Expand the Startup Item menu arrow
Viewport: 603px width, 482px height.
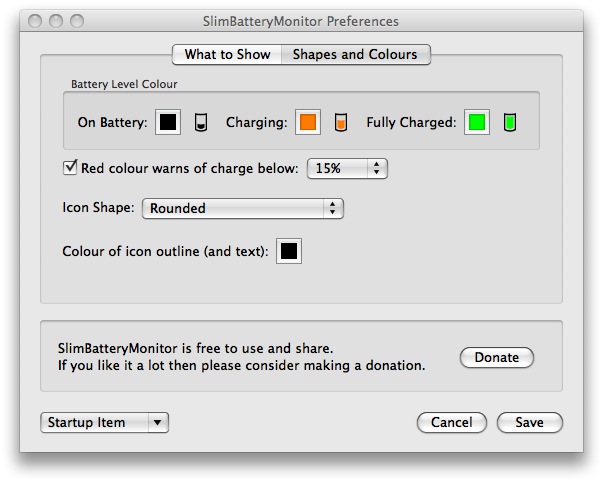point(158,422)
